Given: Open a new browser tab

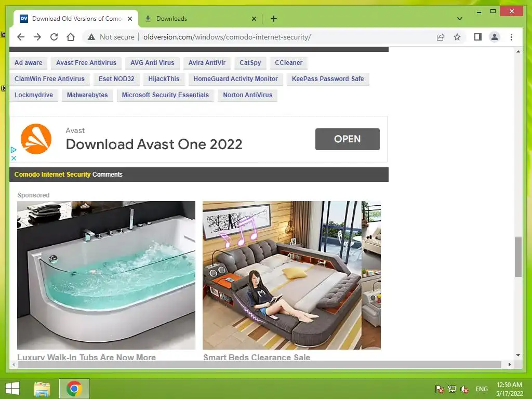Looking at the screenshot, I should (x=273, y=19).
